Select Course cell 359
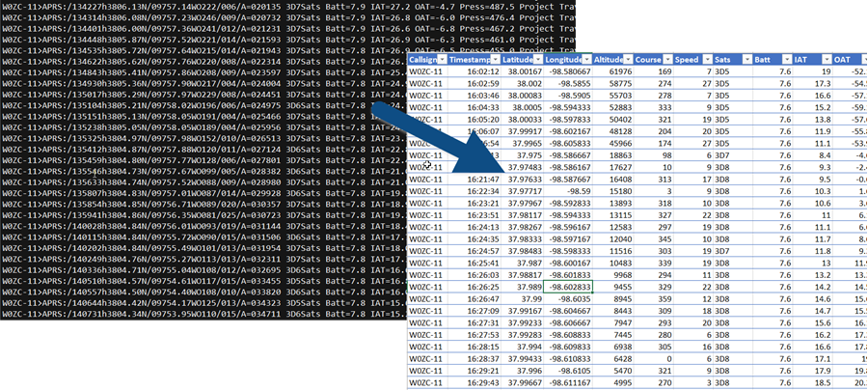868x390 pixels. coord(653,298)
